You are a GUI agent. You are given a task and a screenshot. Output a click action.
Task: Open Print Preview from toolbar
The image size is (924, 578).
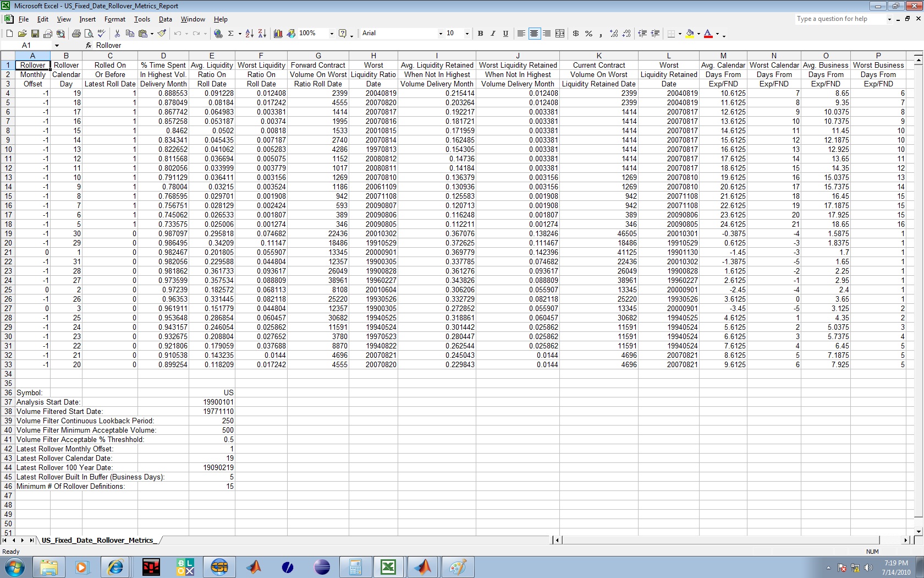click(x=89, y=34)
